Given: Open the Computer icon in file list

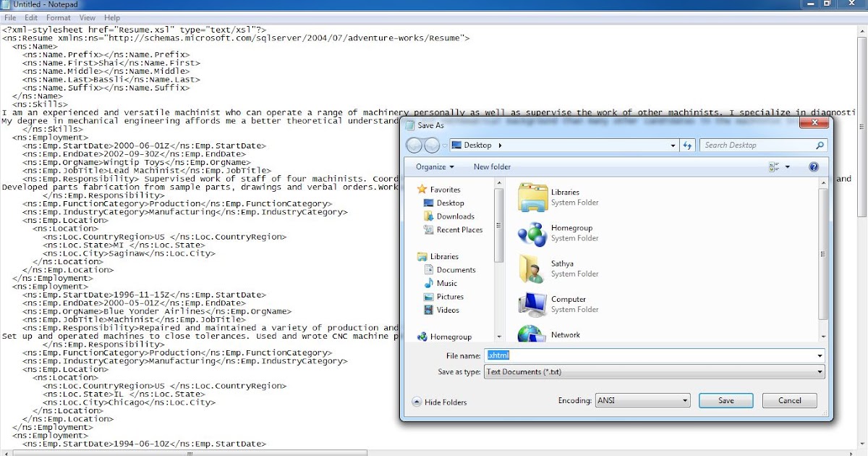Looking at the screenshot, I should coord(533,304).
